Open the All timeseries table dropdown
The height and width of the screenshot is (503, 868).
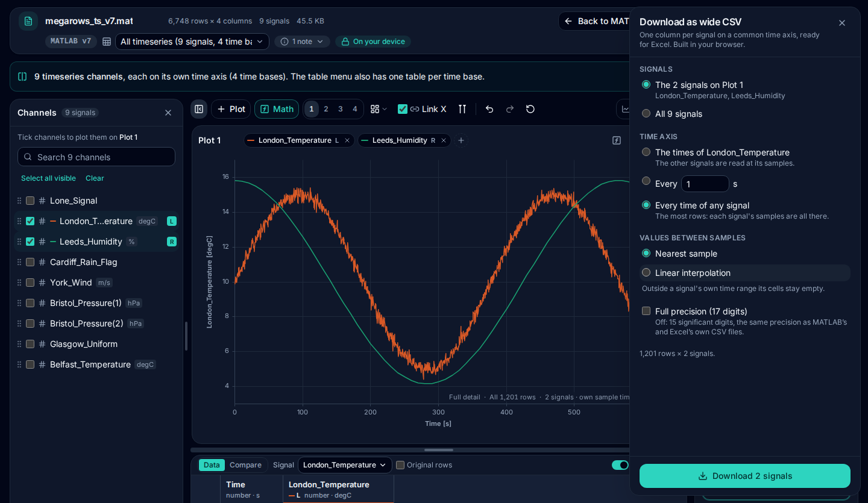click(x=192, y=42)
